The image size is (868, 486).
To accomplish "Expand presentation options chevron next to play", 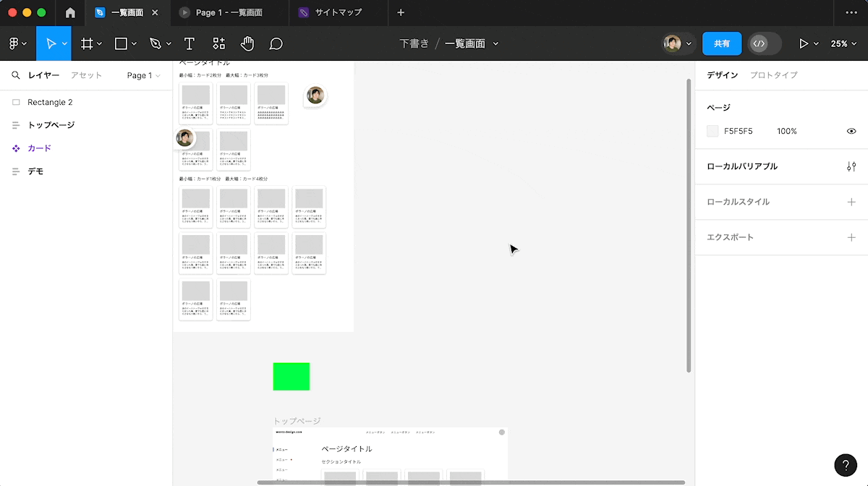I will point(817,43).
